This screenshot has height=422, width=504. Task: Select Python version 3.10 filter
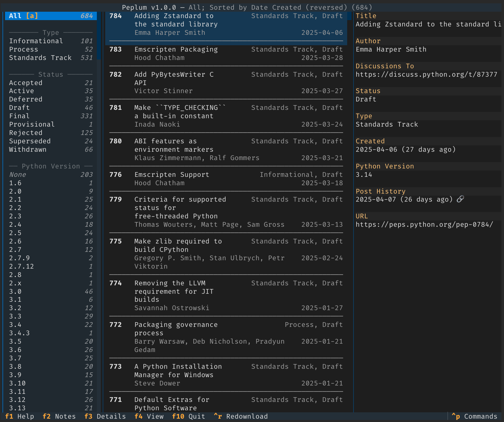coord(51,383)
